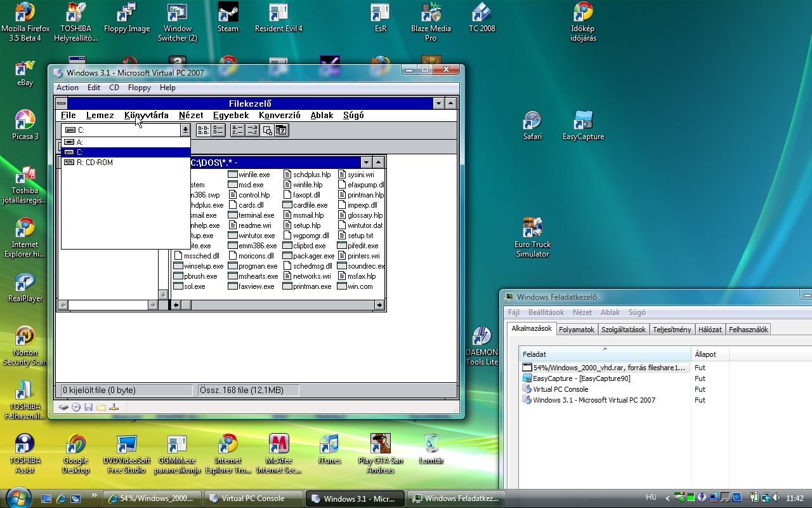Switch to the Folyamatok tab in Task Manager
This screenshot has width=812, height=508.
pos(576,330)
